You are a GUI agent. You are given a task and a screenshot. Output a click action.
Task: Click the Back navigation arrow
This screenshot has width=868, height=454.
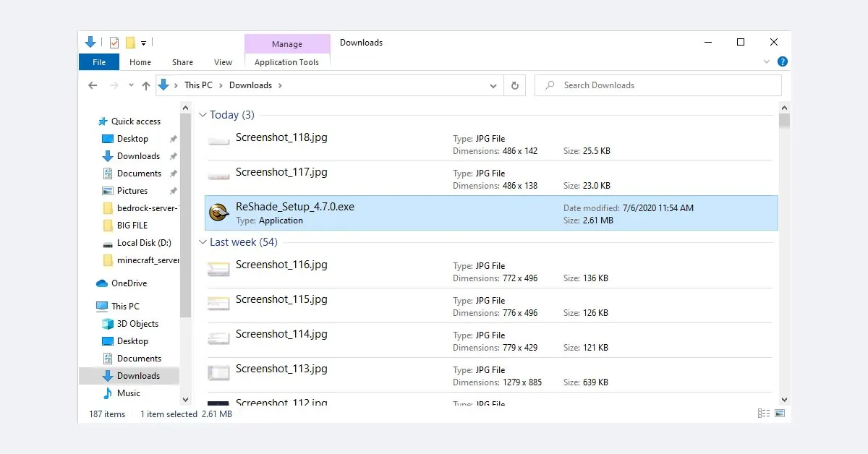point(93,85)
